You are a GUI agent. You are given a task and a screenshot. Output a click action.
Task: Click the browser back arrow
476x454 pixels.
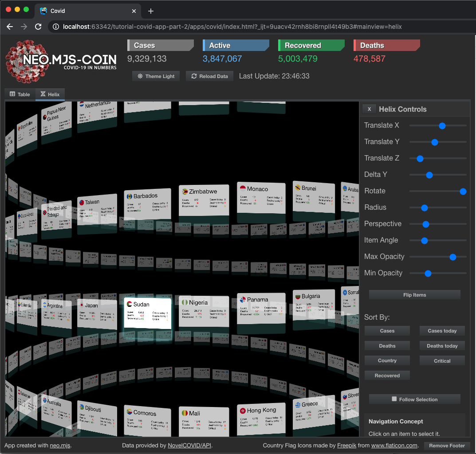click(x=9, y=26)
